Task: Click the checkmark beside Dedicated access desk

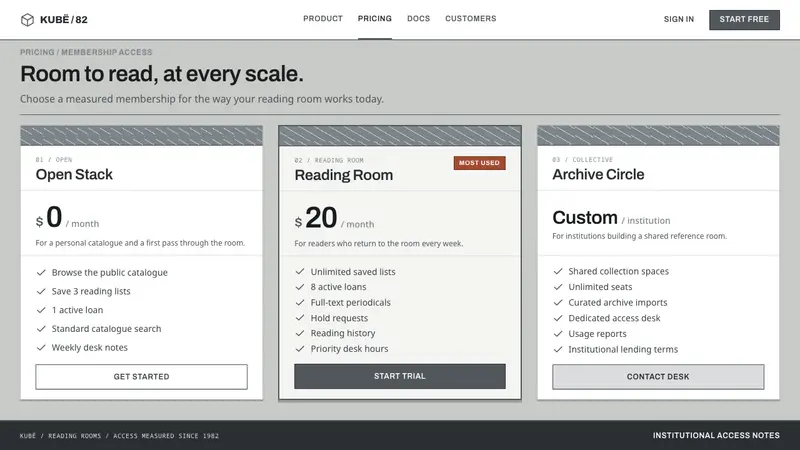Action: click(x=558, y=318)
